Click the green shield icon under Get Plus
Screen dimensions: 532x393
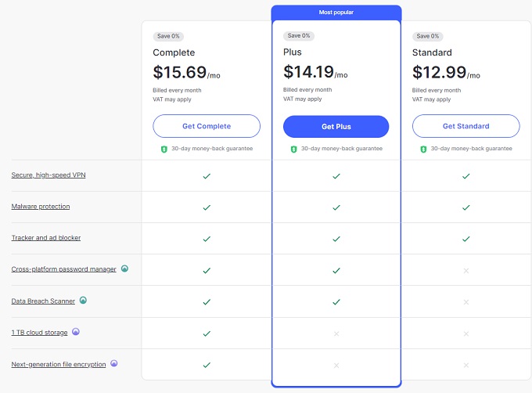[293, 149]
